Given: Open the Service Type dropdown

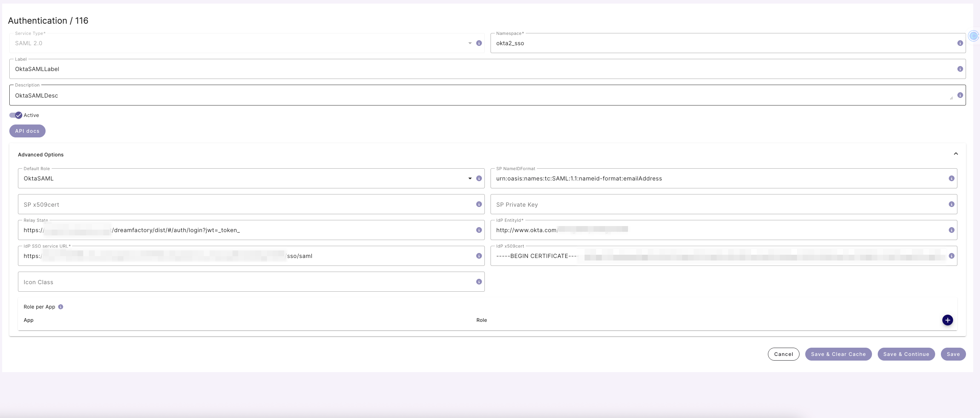Looking at the screenshot, I should pos(470,43).
